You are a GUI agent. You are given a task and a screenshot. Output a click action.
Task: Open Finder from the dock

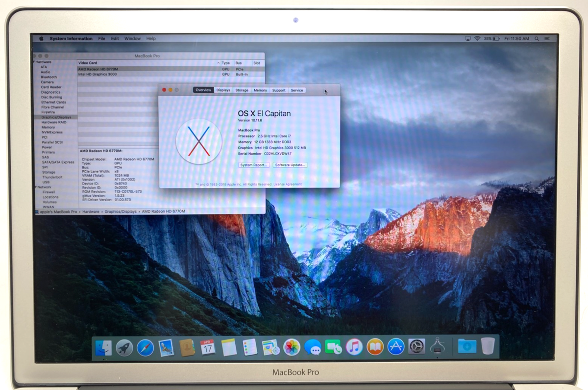[x=103, y=347]
